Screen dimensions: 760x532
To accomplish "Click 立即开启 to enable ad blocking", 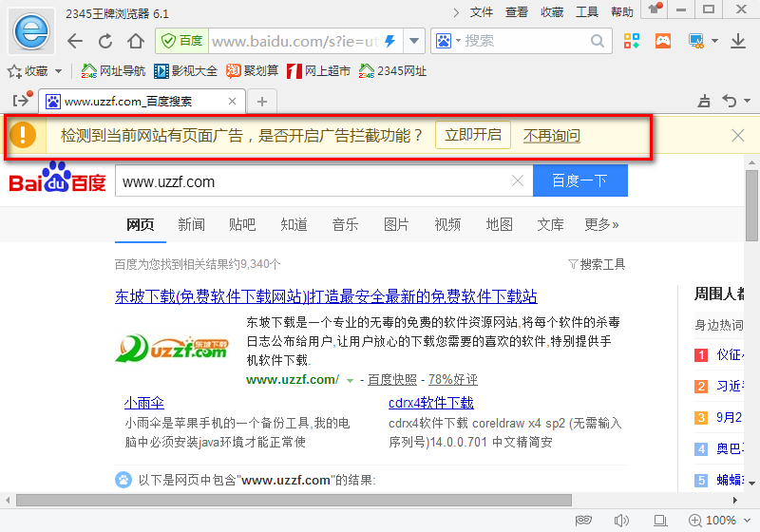I will [x=473, y=135].
